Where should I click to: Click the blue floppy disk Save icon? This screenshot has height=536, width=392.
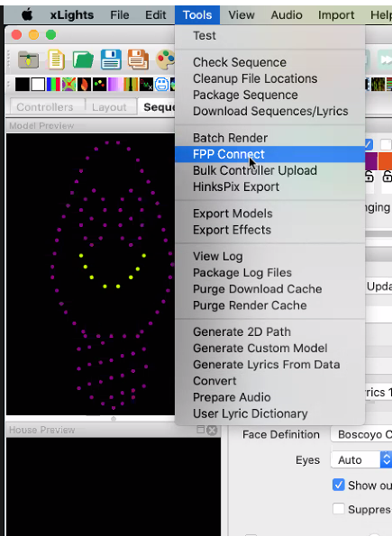pos(111,59)
